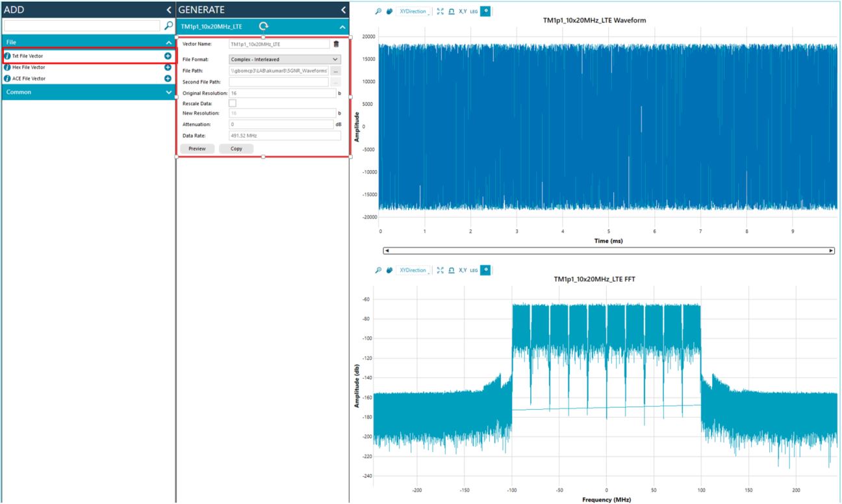This screenshot has width=842, height=504.
Task: Click the pan hand icon above FFT plot
Action: 389,270
